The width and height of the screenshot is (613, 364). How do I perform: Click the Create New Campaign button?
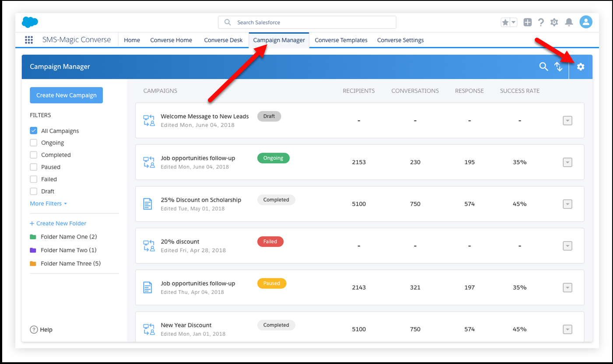click(67, 95)
